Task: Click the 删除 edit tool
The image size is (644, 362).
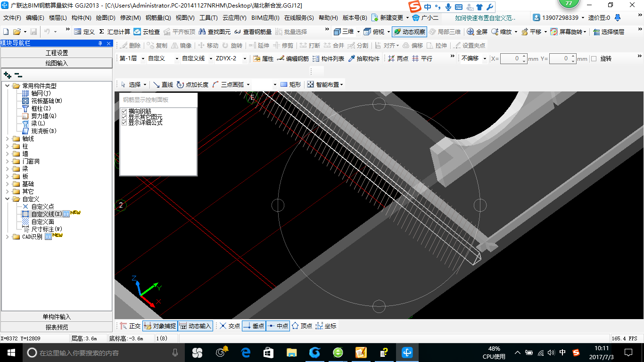Action: (130, 45)
